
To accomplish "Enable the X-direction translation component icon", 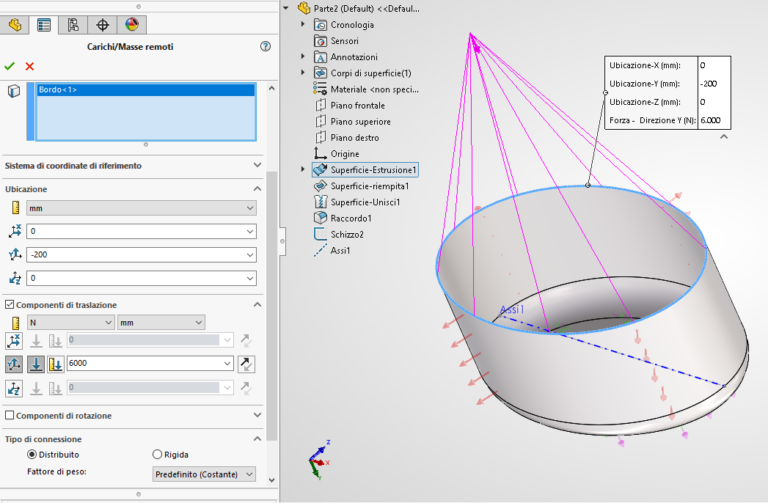I will click(x=14, y=341).
